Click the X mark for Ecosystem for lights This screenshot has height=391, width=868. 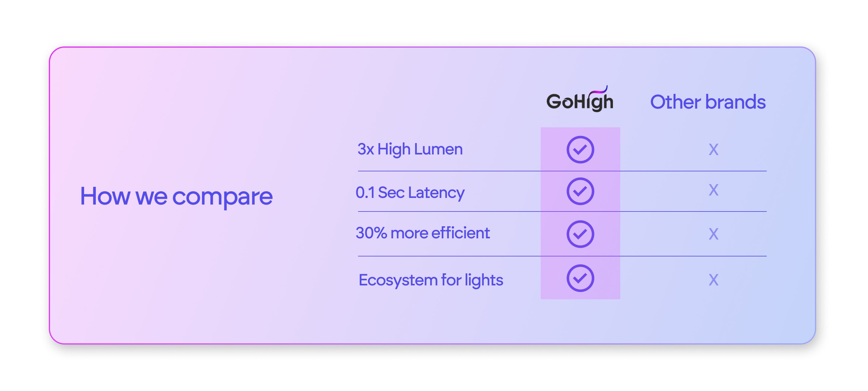pyautogui.click(x=713, y=280)
